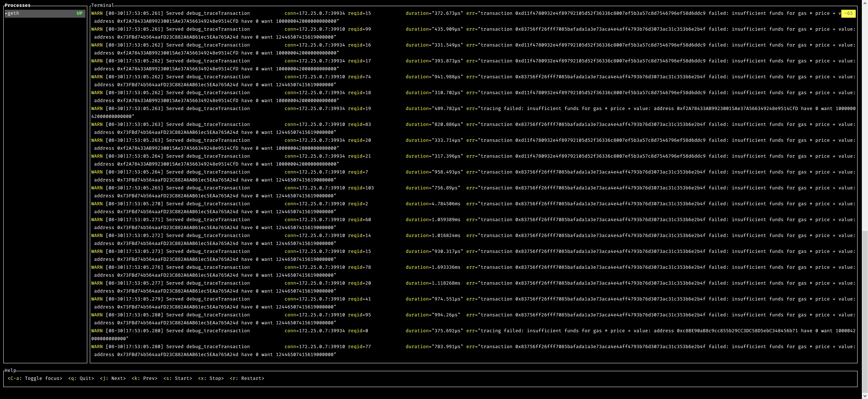
Task: Click the timestamp [08-30|17:53:05.270]
Action: click(135, 204)
